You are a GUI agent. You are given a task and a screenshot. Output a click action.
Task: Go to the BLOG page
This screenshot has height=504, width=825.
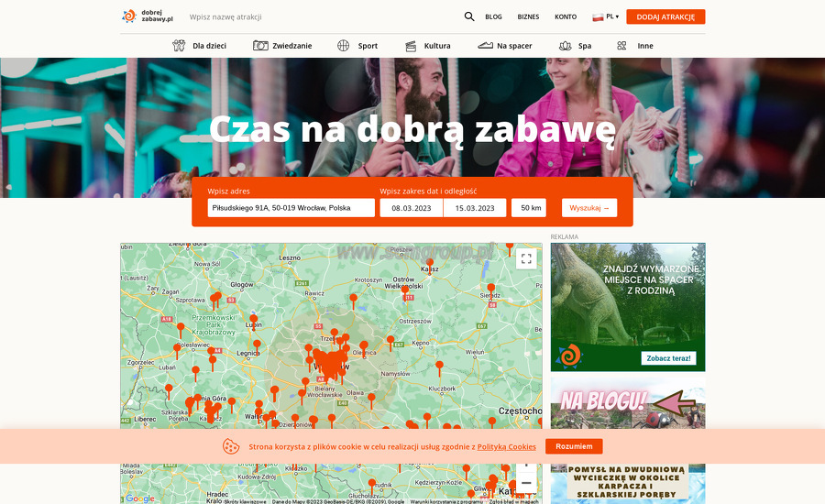coord(493,16)
